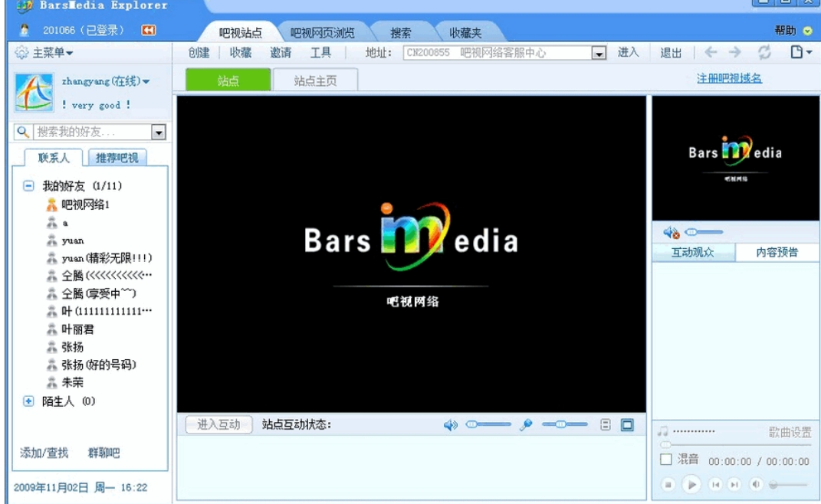Click the player speaker volume icon
The width and height of the screenshot is (821, 504).
click(x=756, y=485)
